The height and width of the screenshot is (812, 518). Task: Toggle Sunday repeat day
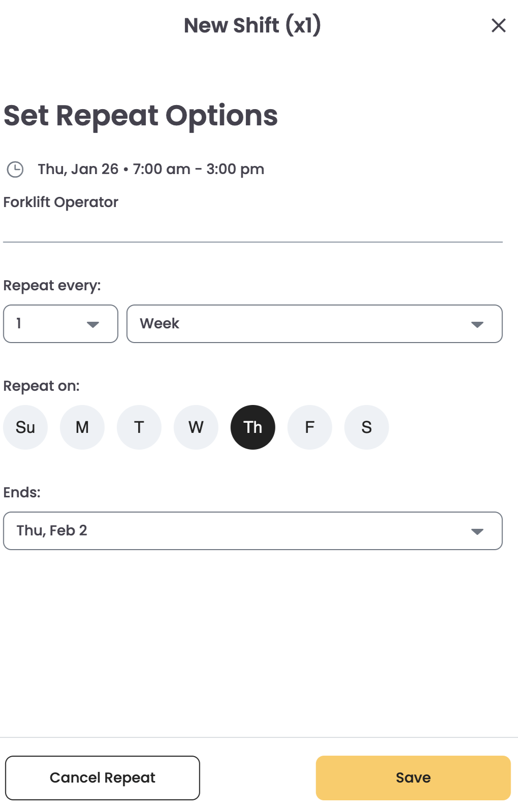pos(25,427)
